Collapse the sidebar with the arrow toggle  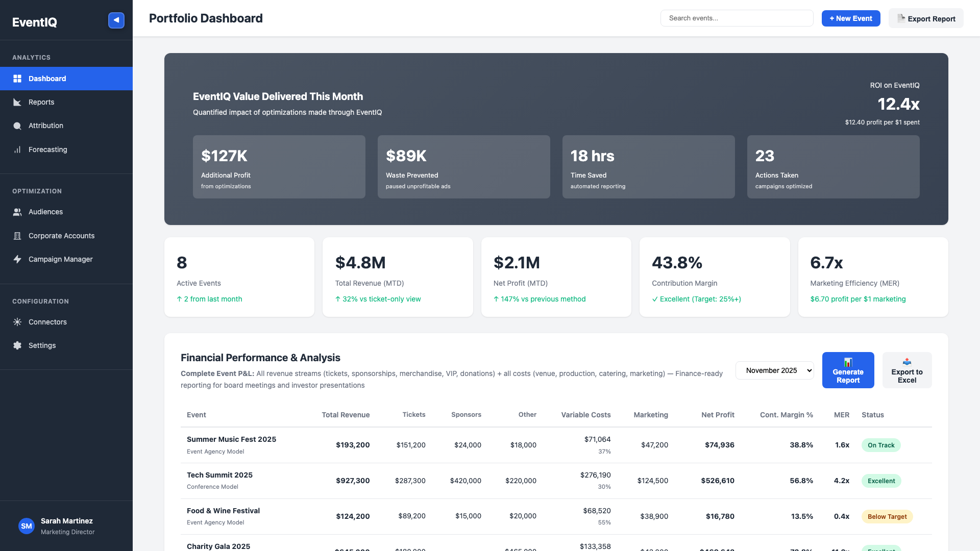[x=116, y=20]
